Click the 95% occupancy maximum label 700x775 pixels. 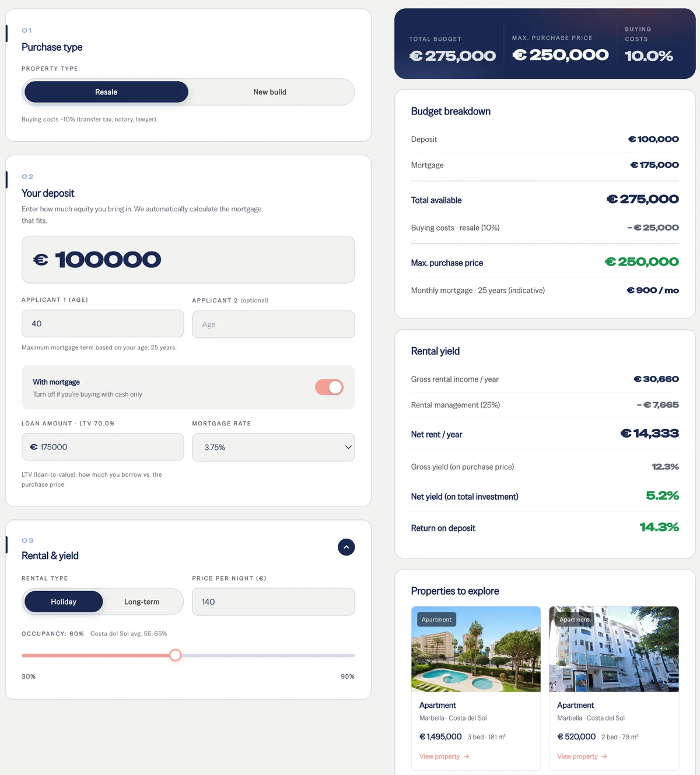click(x=348, y=676)
